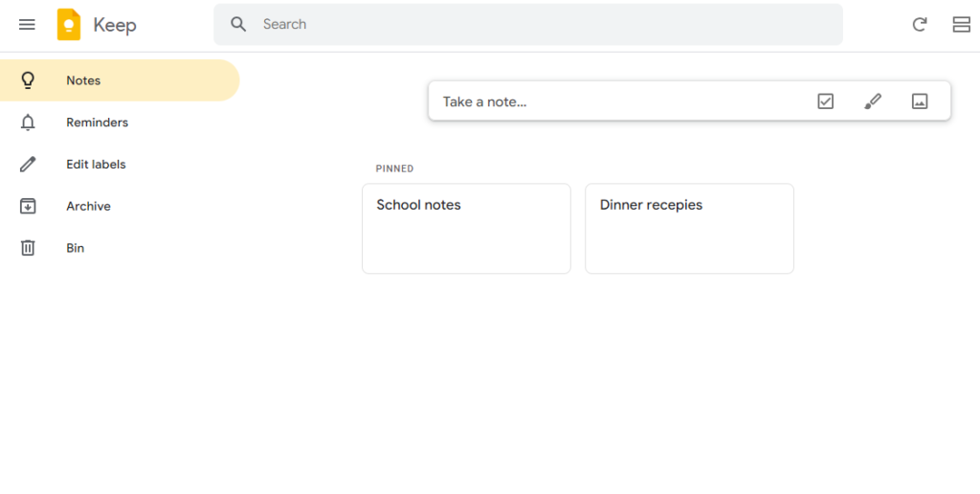Create a new list with checkbox icon

tap(826, 101)
